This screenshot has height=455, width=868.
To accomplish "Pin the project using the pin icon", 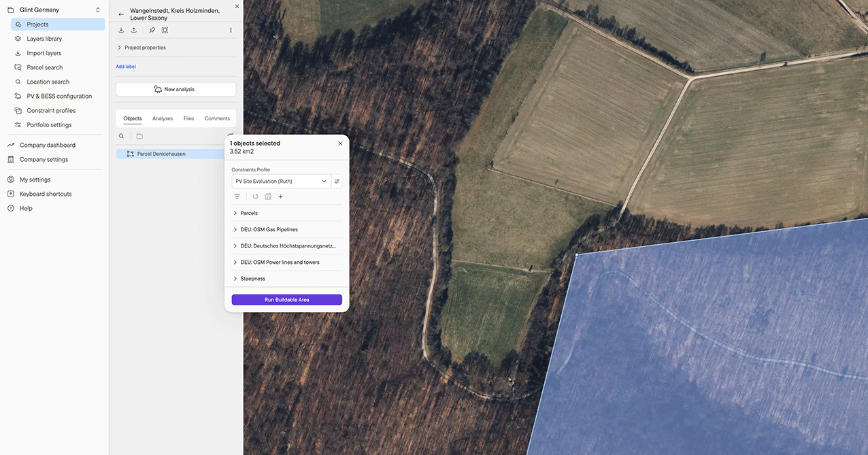I will (x=152, y=30).
